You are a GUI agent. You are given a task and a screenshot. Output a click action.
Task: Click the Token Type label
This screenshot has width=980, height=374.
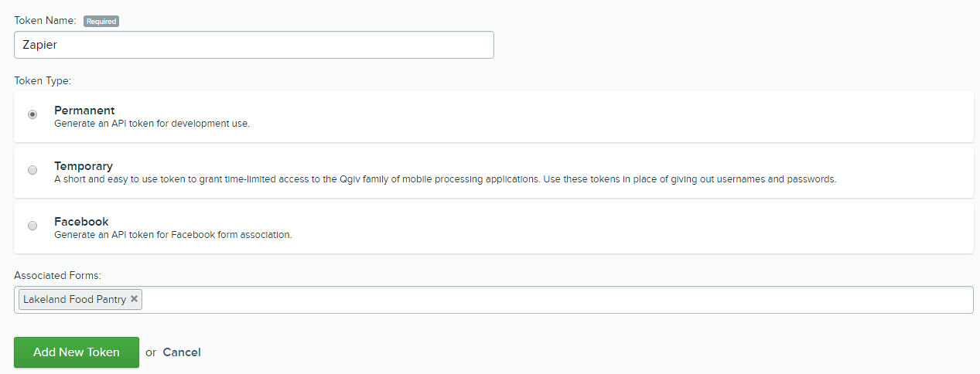(x=43, y=80)
